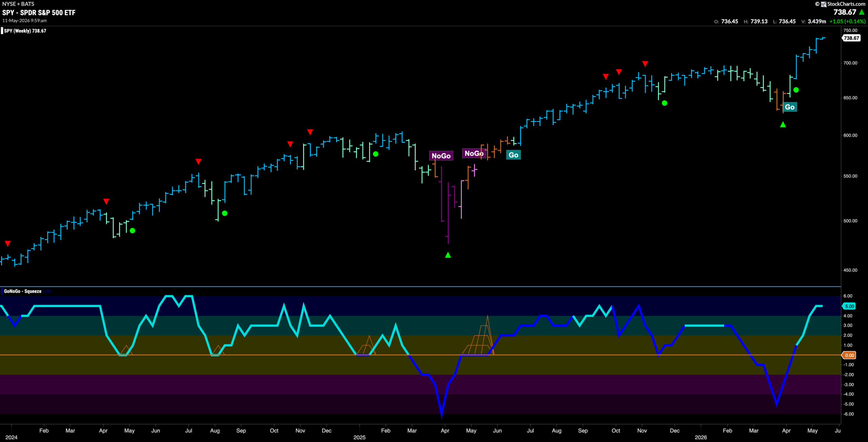This screenshot has height=442, width=868.
Task: Click the green circle near January 2025
Action: pos(376,154)
